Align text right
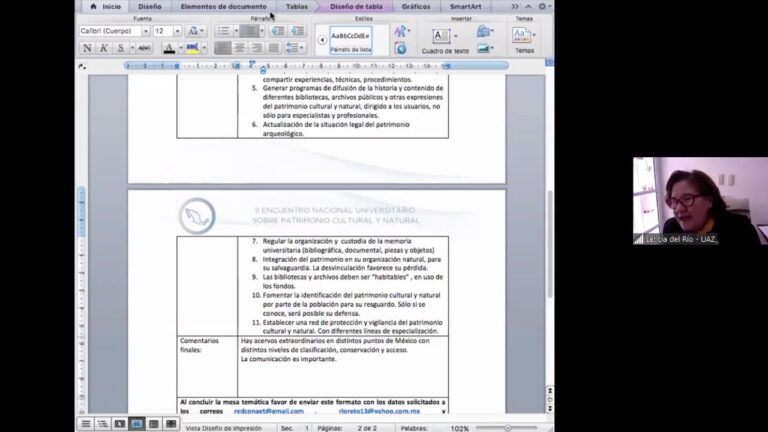The width and height of the screenshot is (768, 432). (257, 48)
